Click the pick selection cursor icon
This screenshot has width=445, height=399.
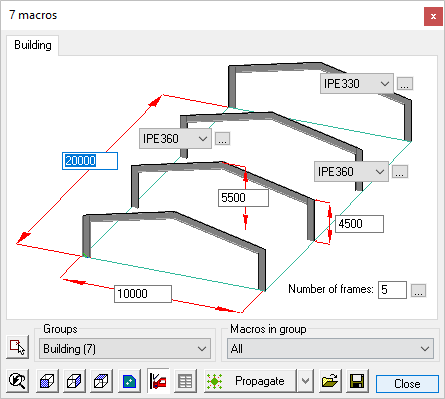click(x=17, y=347)
